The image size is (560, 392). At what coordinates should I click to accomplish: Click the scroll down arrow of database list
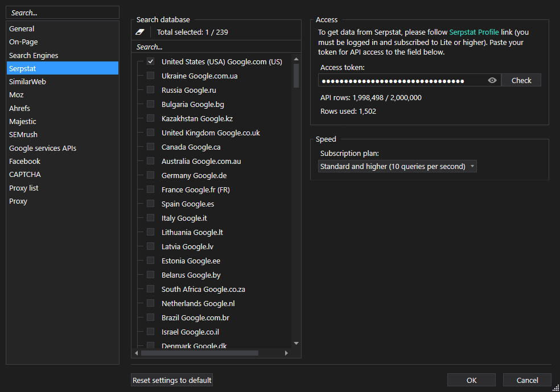pyautogui.click(x=296, y=344)
